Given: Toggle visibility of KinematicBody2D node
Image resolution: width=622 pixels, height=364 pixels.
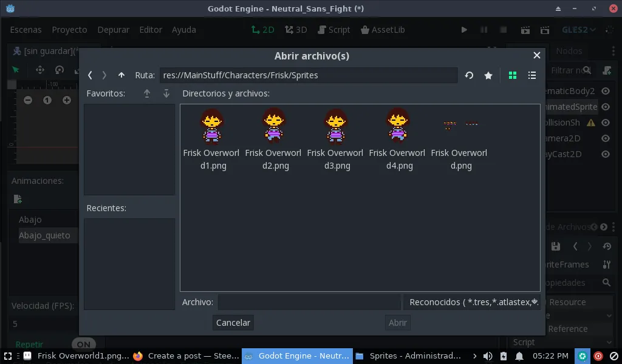Looking at the screenshot, I should 606,91.
